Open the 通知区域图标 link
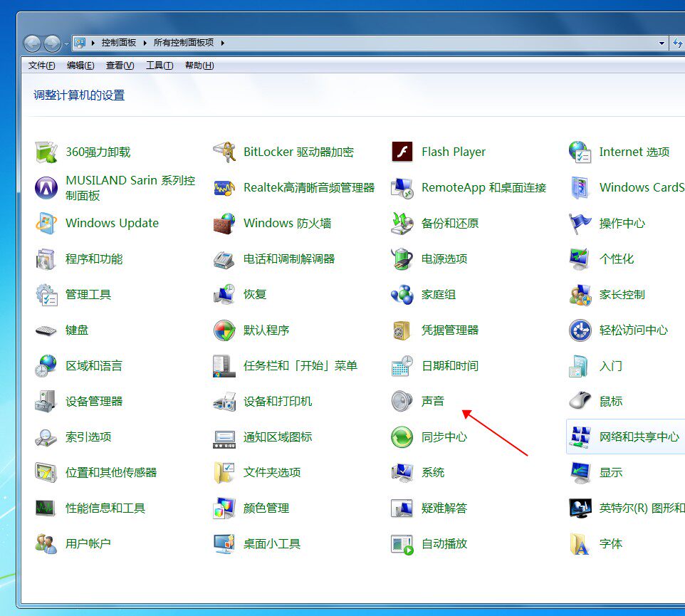 tap(278, 437)
